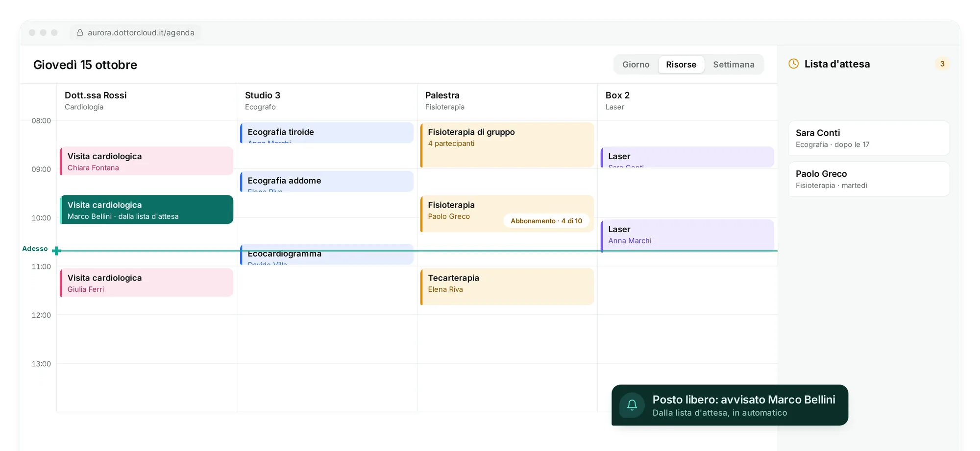Select the Risorse view tab
Screen dimensions: 980x451
(681, 64)
